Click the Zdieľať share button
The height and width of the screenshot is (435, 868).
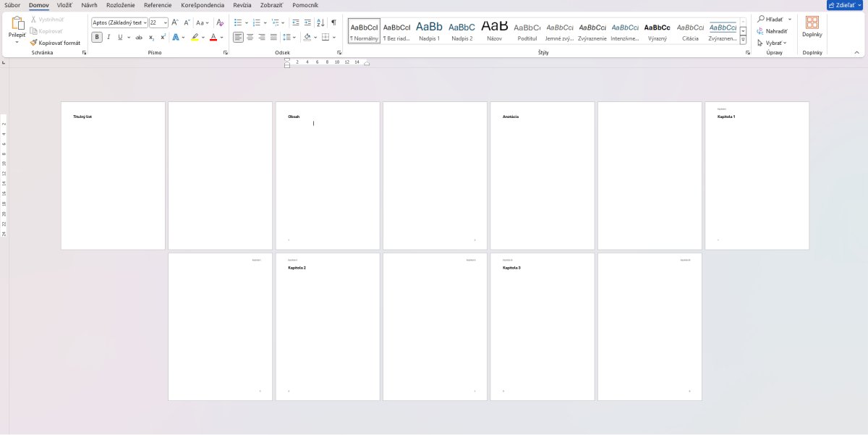(x=846, y=5)
